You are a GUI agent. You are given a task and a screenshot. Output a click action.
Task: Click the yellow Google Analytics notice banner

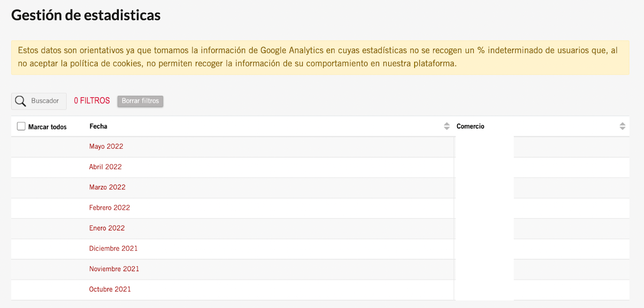click(320, 57)
